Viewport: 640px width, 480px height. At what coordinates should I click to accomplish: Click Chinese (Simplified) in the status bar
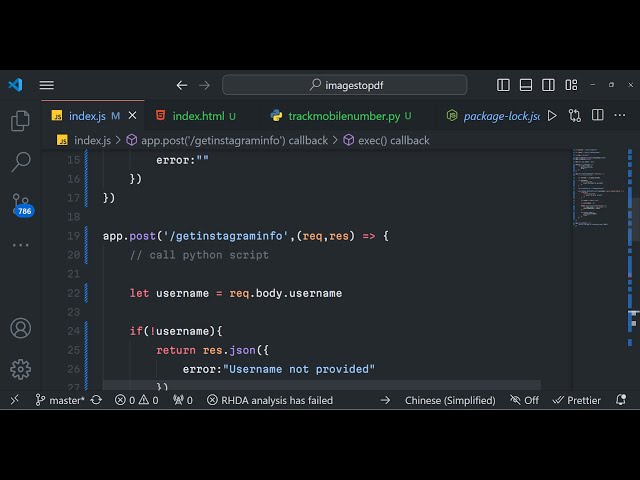tap(449, 400)
